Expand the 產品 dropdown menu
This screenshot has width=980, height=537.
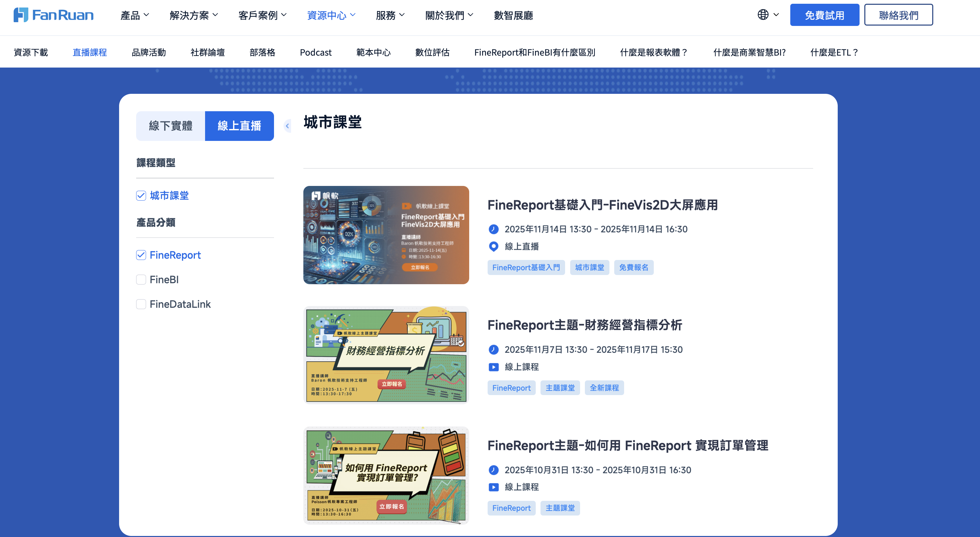click(x=135, y=15)
